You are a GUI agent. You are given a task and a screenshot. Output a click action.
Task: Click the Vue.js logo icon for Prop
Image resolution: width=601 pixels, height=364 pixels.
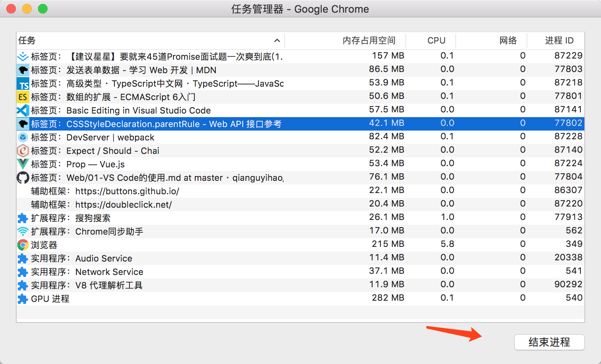(x=23, y=164)
